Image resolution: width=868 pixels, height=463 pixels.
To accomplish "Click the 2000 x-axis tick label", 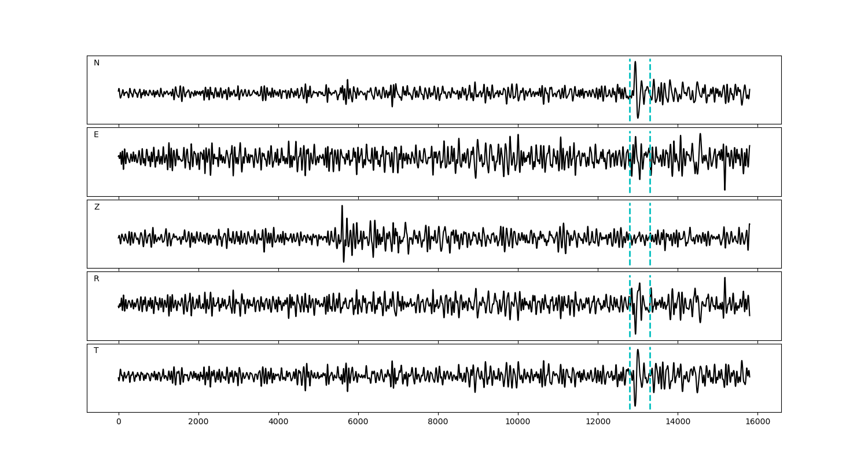I will coord(198,422).
